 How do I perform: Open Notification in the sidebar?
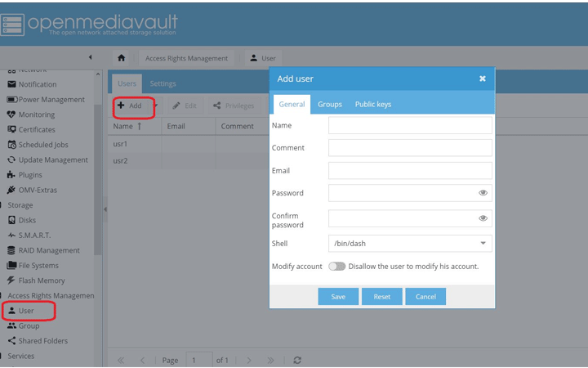[x=32, y=84]
